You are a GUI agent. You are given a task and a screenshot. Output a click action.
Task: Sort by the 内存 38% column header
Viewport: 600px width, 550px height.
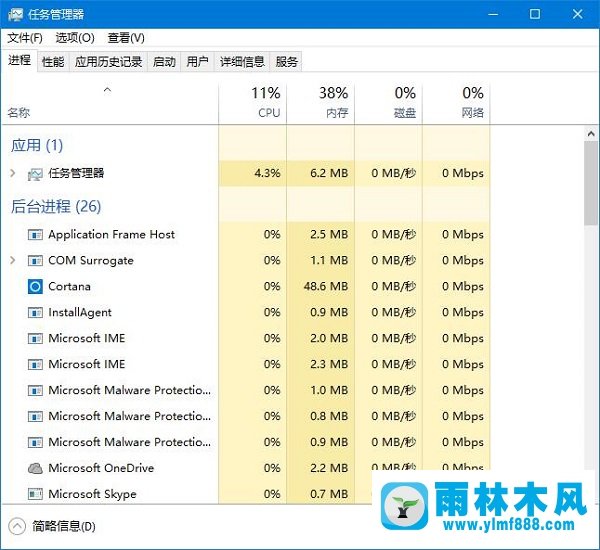point(321,103)
